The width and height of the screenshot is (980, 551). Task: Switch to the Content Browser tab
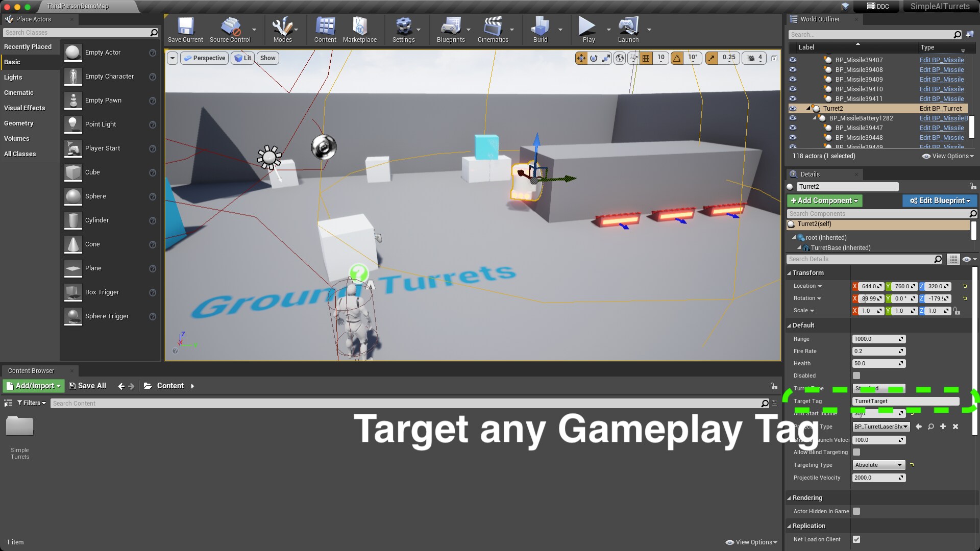[x=31, y=371]
